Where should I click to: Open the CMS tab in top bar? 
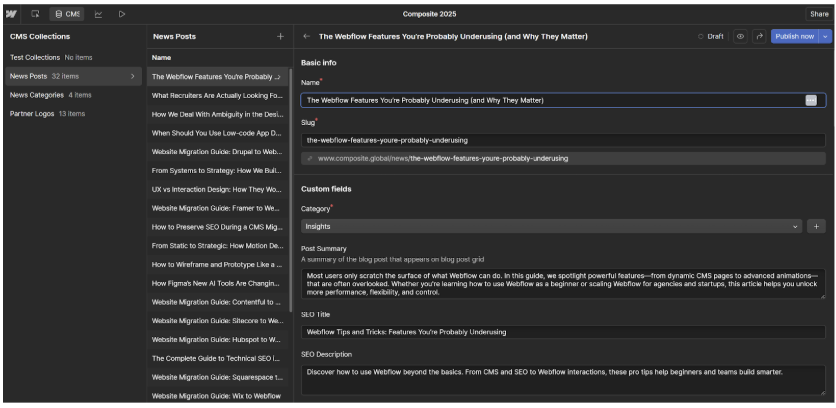coord(67,14)
